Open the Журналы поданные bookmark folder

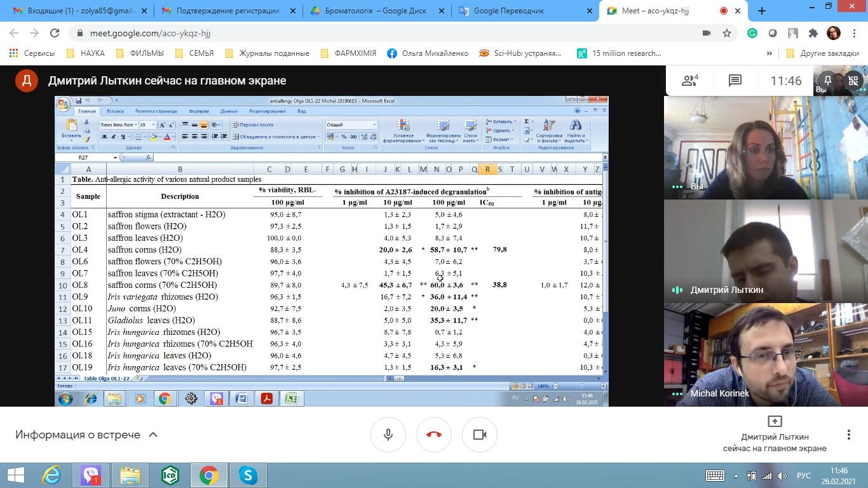(268, 53)
